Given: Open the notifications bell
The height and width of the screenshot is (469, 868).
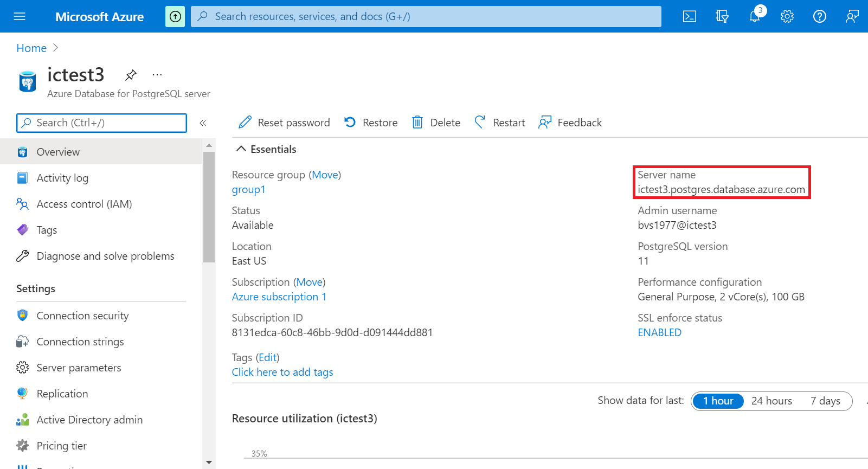Looking at the screenshot, I should [x=754, y=16].
